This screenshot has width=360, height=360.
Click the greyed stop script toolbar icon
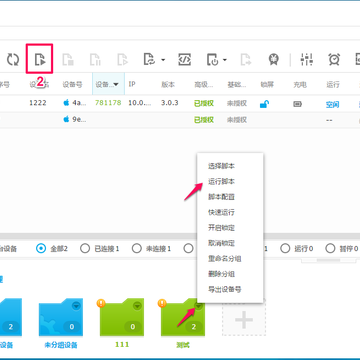(x=68, y=60)
